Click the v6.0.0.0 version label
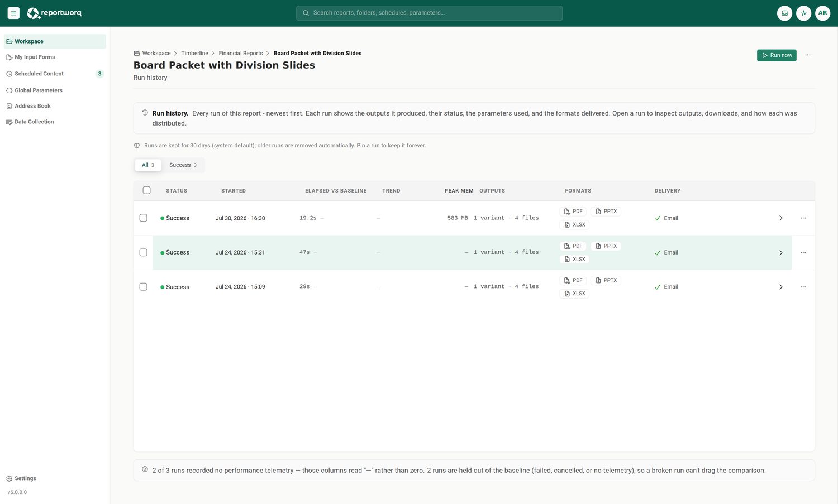The image size is (838, 504). coord(17,492)
